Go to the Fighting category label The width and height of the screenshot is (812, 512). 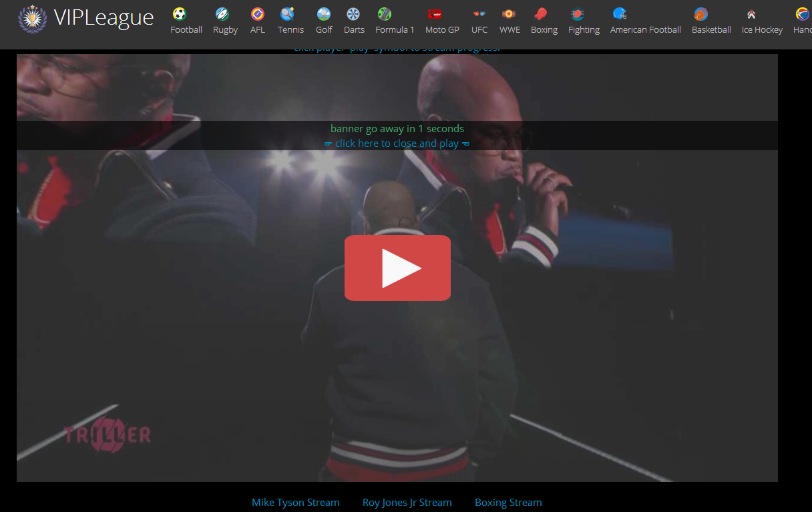584,30
